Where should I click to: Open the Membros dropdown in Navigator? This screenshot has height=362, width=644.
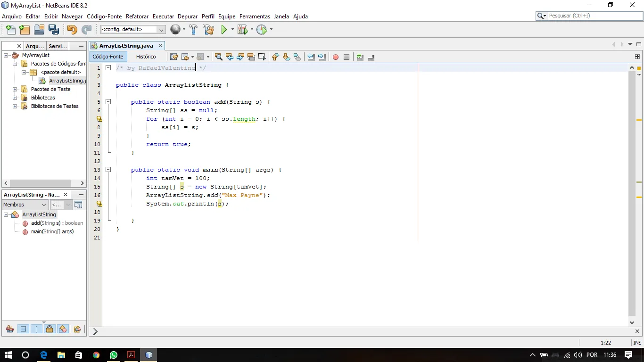click(44, 205)
